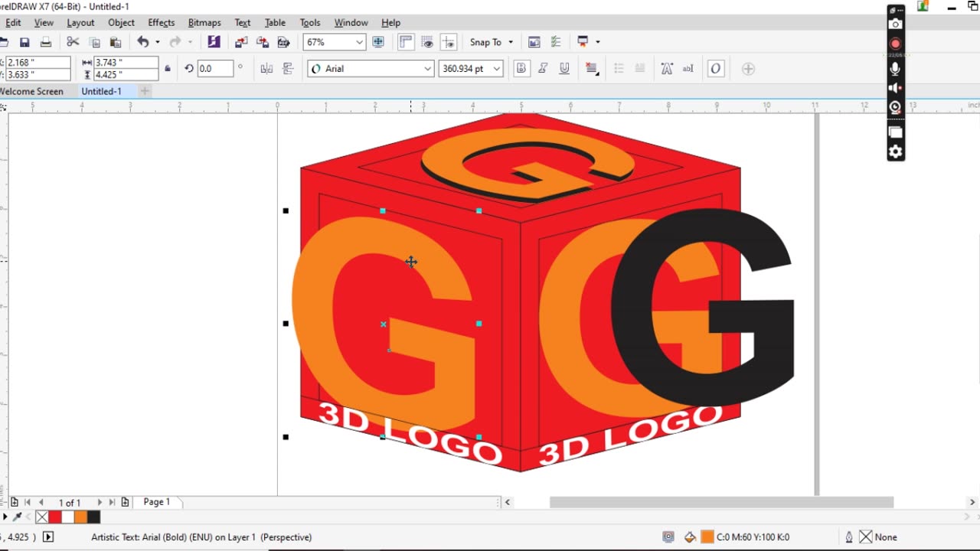Click the Paste clipboard icon
This screenshot has width=980, height=551.
point(116,43)
